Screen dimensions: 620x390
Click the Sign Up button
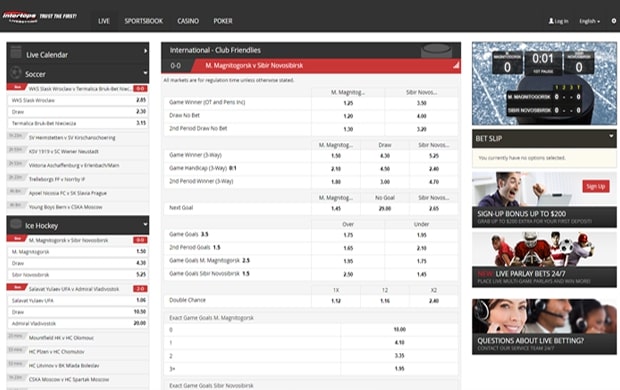595,186
